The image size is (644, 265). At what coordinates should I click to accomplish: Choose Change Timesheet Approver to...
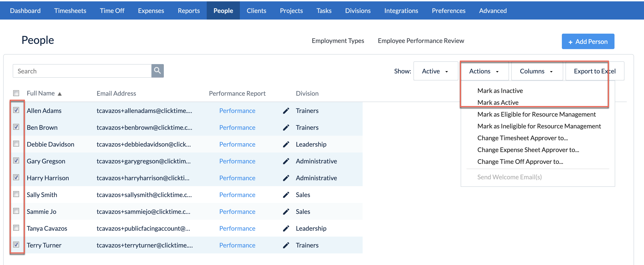coord(523,138)
